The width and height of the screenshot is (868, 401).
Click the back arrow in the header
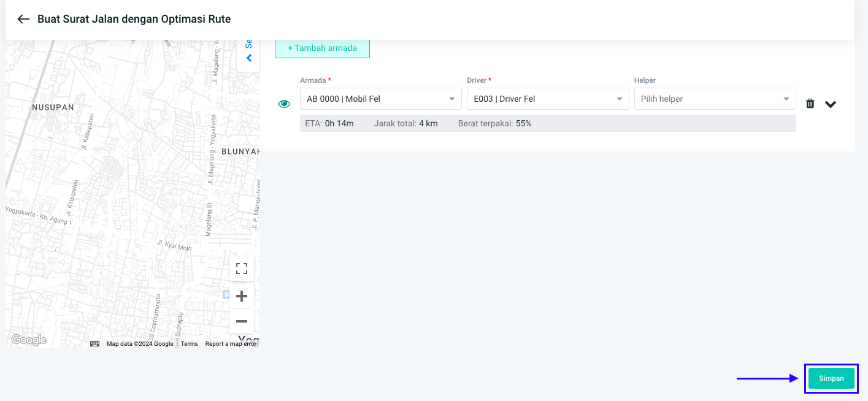click(x=23, y=19)
